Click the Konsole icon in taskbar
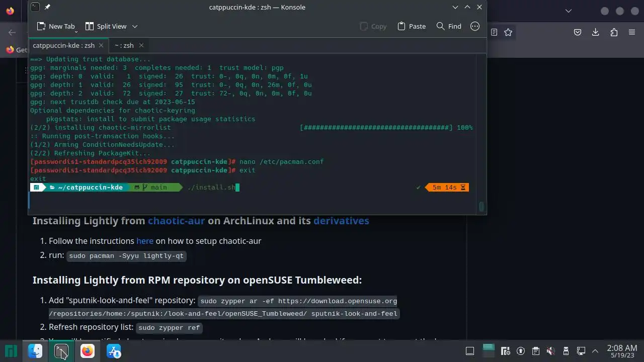 pyautogui.click(x=61, y=351)
